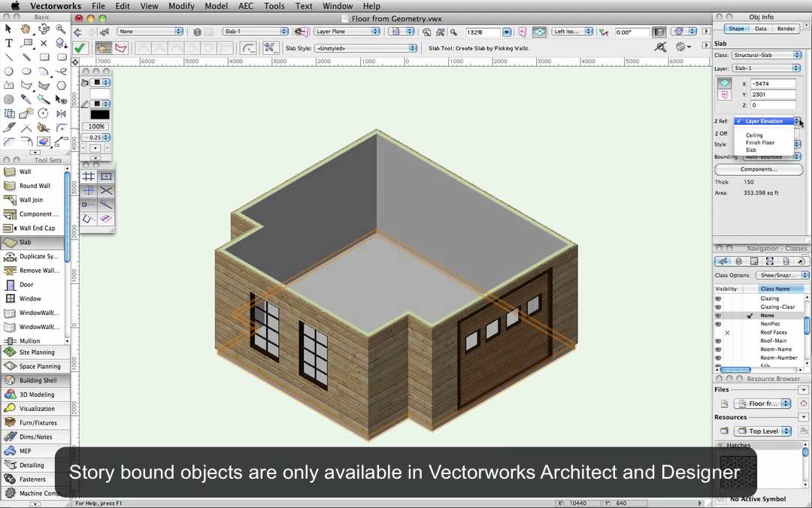
Task: Select the Flyover tool
Action: click(x=44, y=29)
